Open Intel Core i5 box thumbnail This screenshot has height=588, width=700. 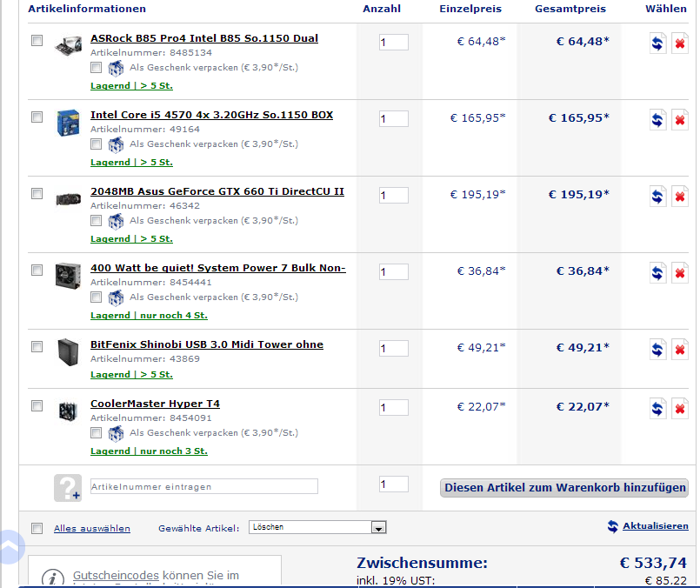[69, 123]
